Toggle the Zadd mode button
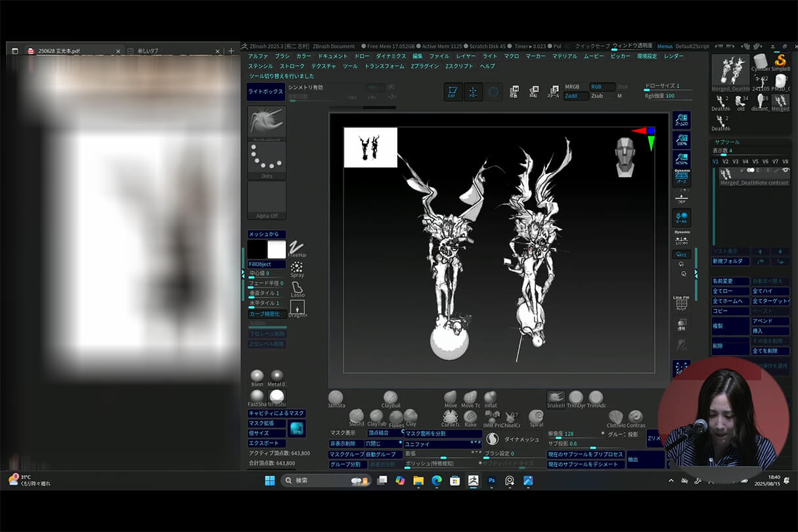This screenshot has height=532, width=798. [575, 96]
